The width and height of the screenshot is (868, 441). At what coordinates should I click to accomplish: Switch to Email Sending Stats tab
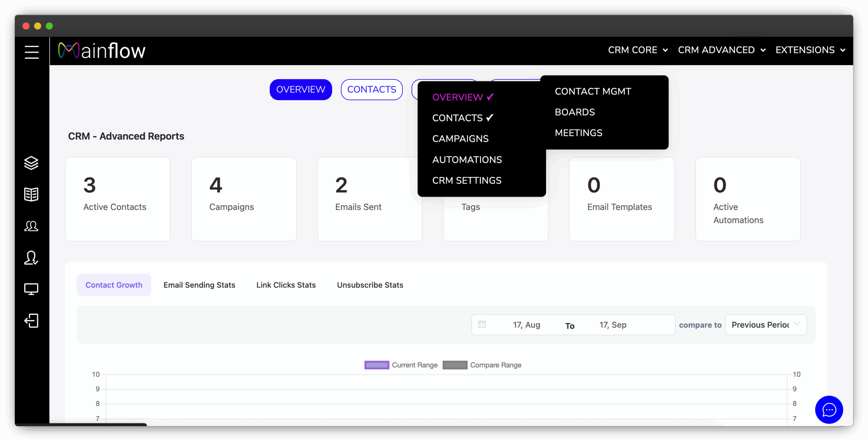point(199,285)
